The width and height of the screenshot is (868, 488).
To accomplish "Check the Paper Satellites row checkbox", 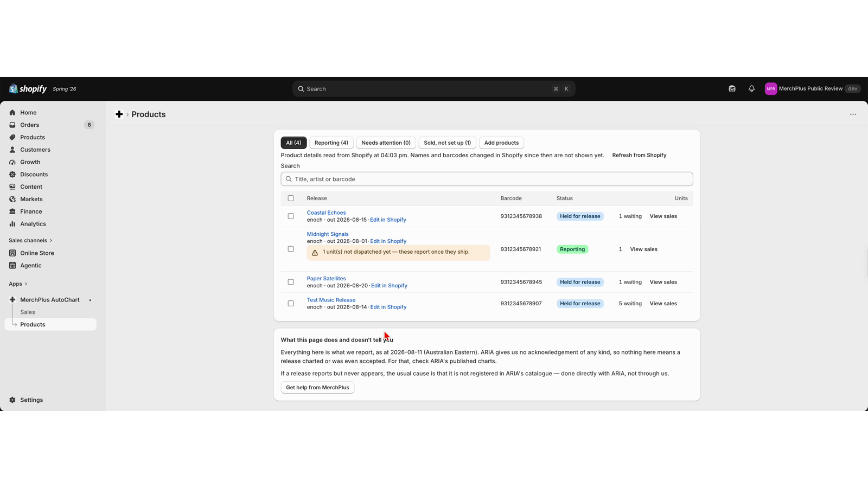I will (x=291, y=282).
